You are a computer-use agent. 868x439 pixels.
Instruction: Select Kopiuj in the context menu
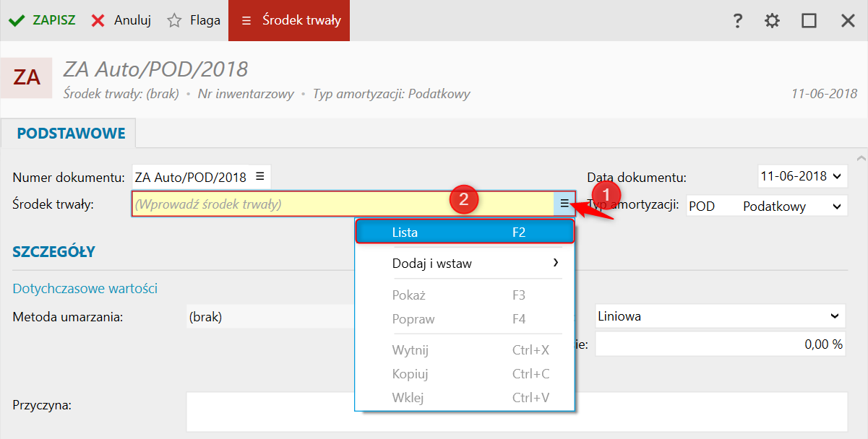[x=465, y=374]
